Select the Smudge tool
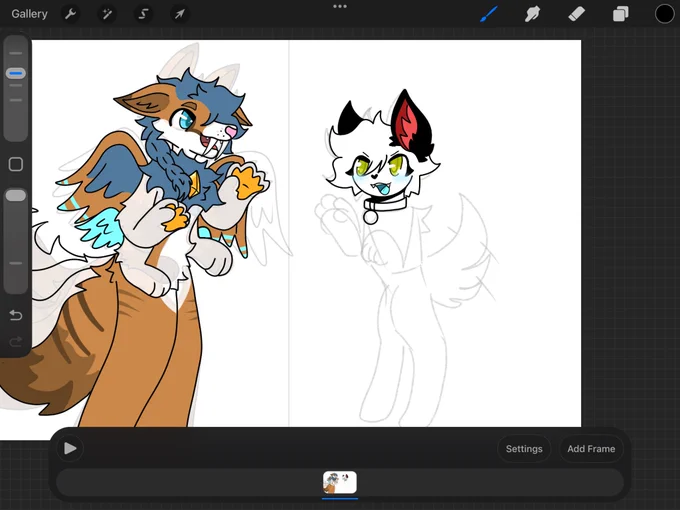Viewport: 680px width, 510px height. (533, 14)
